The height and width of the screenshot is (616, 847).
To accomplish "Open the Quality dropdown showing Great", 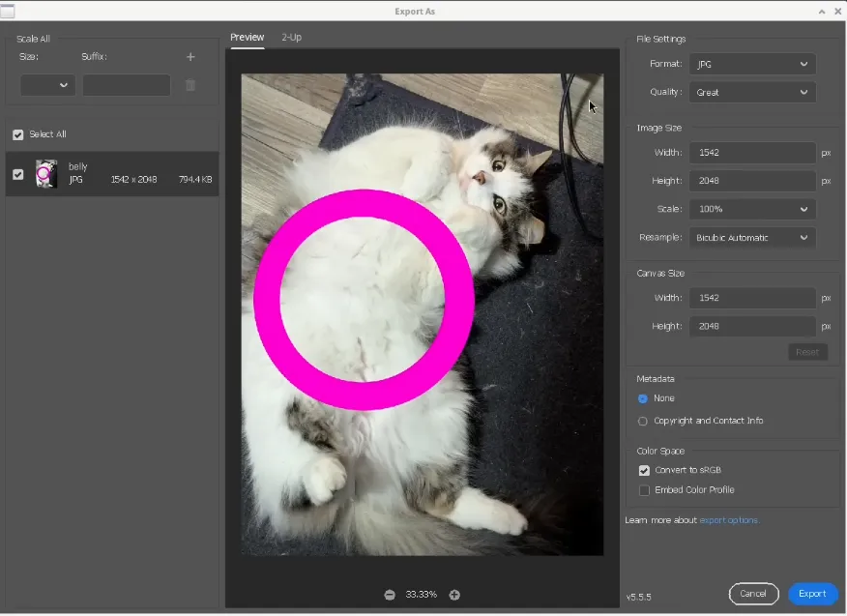I will point(752,93).
